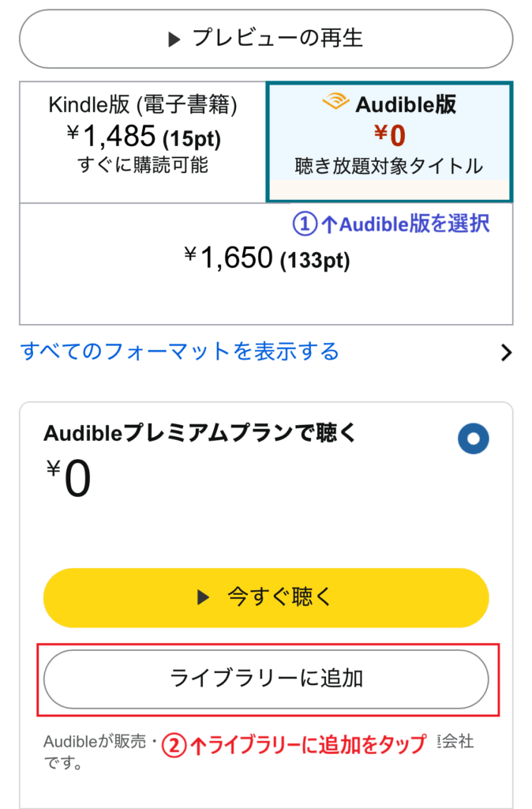Choose the ¥1,650 (133pt) format option
Viewport: 532px width, 809px height.
coord(266,258)
